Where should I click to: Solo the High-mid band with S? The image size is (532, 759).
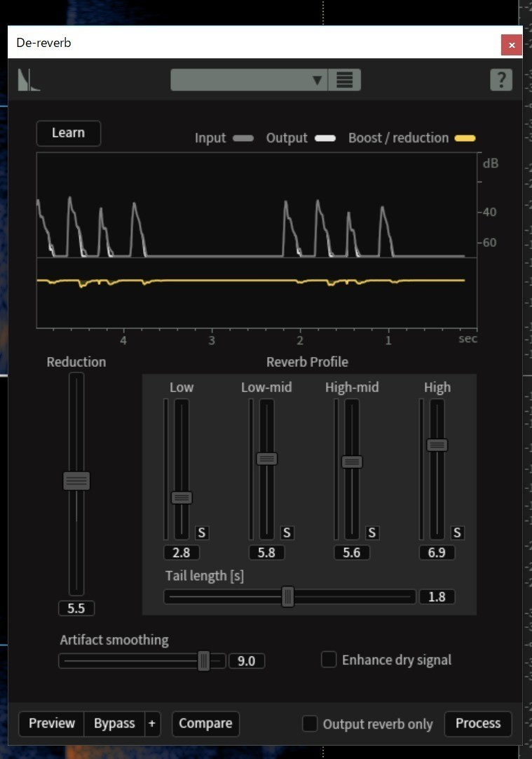click(372, 533)
